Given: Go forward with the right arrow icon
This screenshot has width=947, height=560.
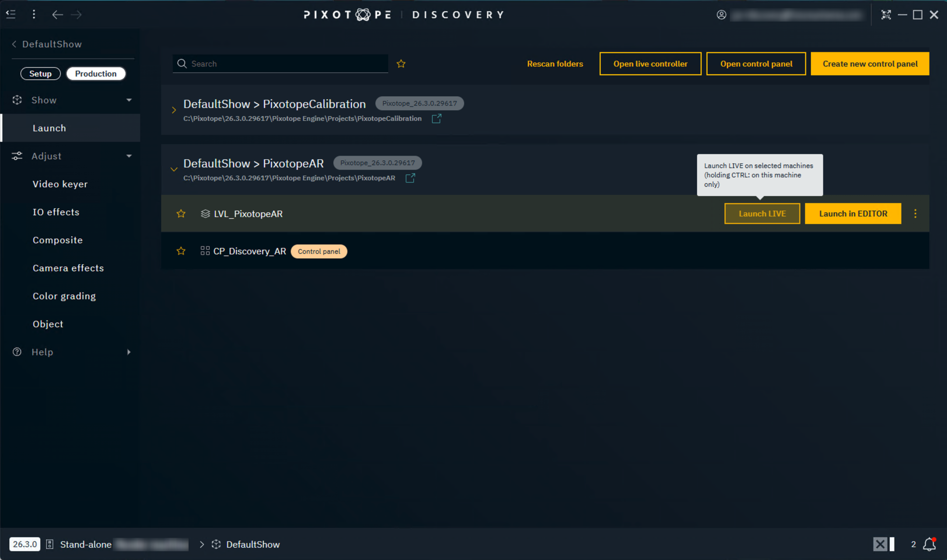Looking at the screenshot, I should 77,15.
